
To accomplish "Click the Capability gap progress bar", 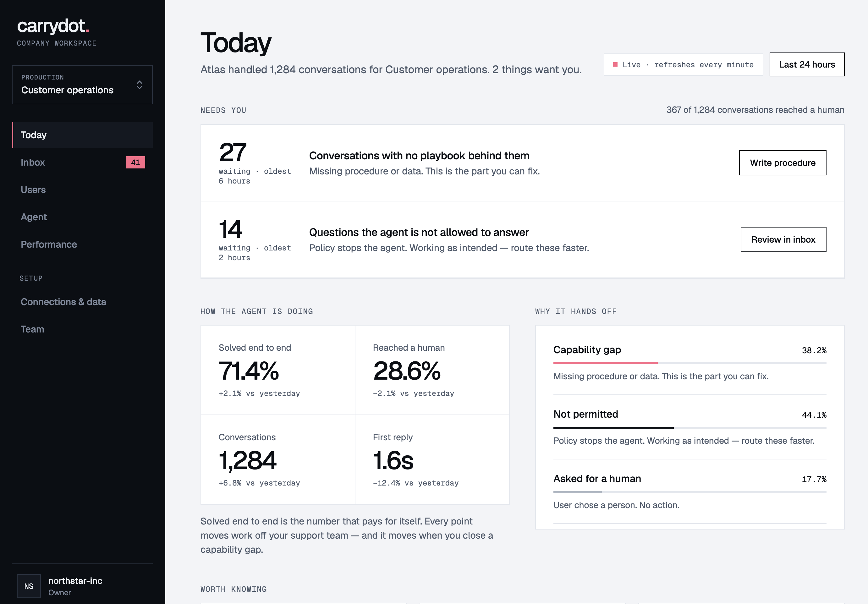I will tap(689, 363).
